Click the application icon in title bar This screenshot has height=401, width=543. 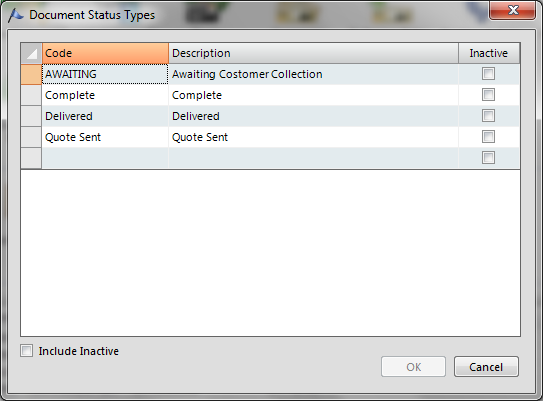(x=15, y=16)
